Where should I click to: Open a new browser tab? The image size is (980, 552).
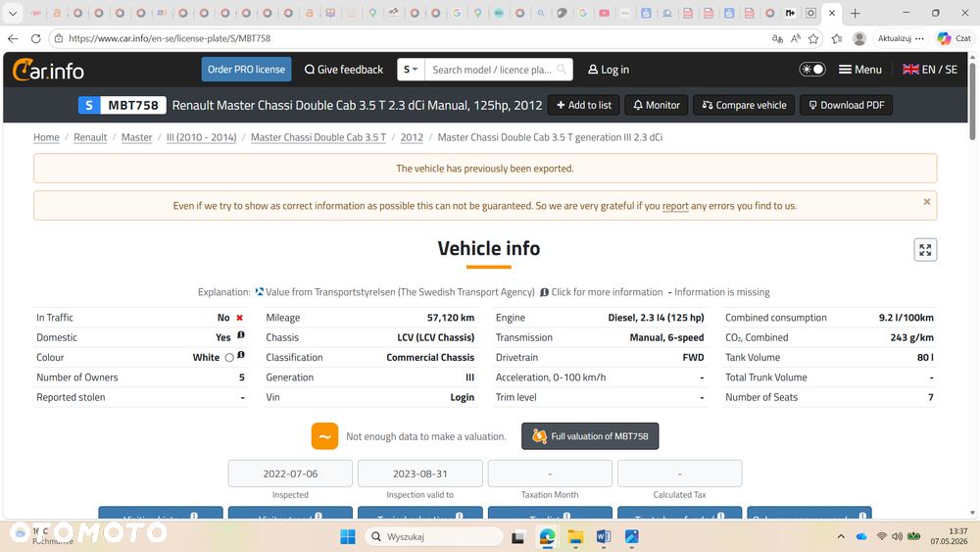pyautogui.click(x=855, y=13)
